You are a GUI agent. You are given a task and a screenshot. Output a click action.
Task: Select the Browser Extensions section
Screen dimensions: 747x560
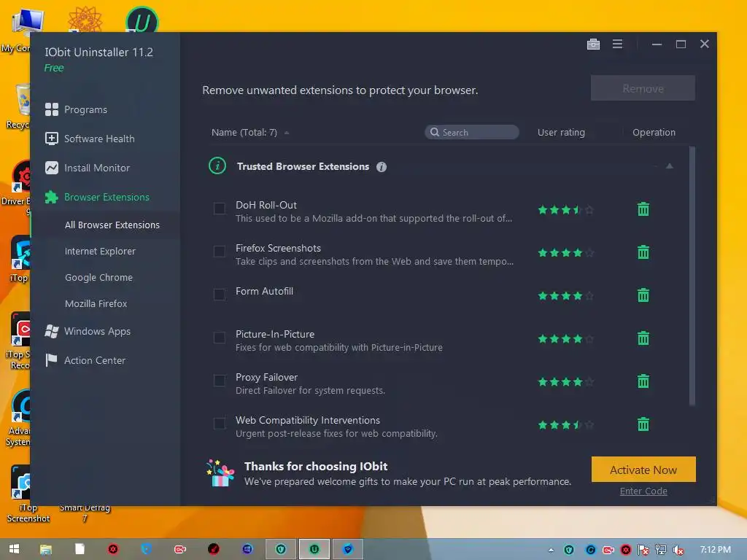click(x=105, y=197)
